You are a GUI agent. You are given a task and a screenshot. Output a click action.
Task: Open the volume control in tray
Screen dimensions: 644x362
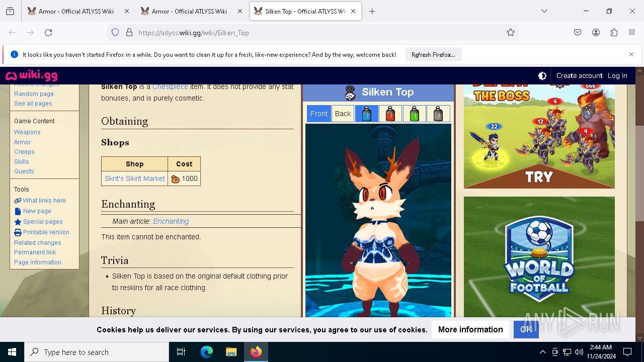click(x=579, y=352)
